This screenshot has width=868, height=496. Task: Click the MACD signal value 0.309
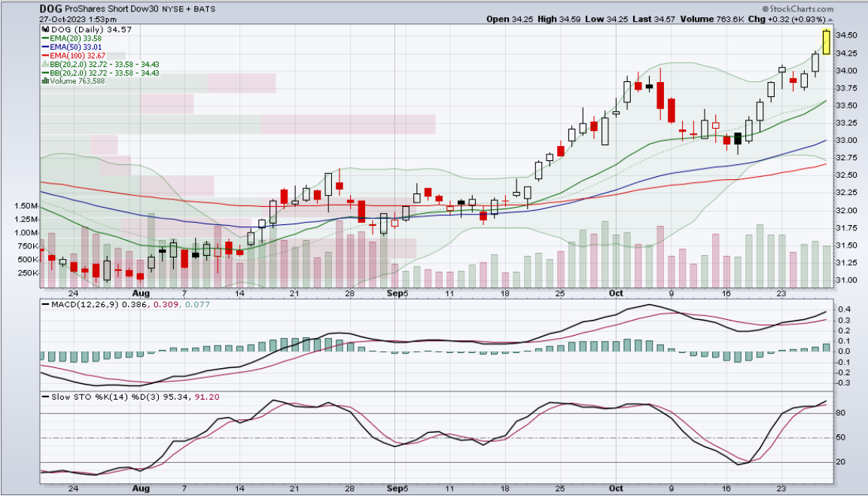(x=164, y=305)
